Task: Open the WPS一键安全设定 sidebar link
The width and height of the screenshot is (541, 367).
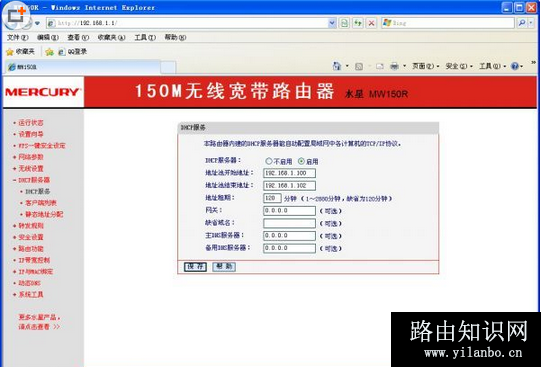Action: coord(41,146)
